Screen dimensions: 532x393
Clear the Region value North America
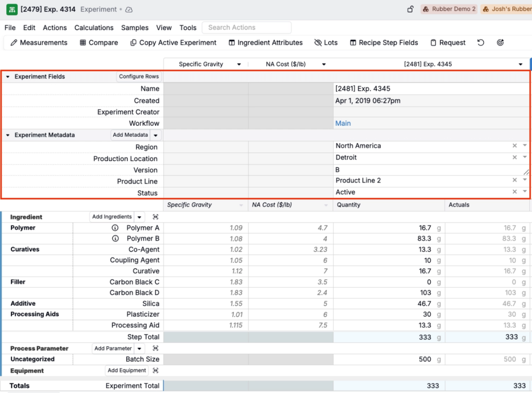click(514, 146)
